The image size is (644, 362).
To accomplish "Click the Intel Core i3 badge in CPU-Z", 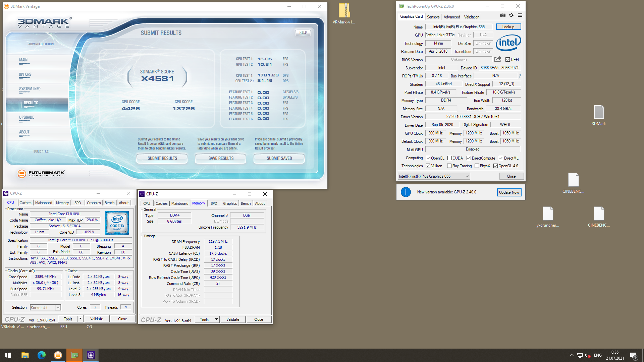I will [x=117, y=223].
